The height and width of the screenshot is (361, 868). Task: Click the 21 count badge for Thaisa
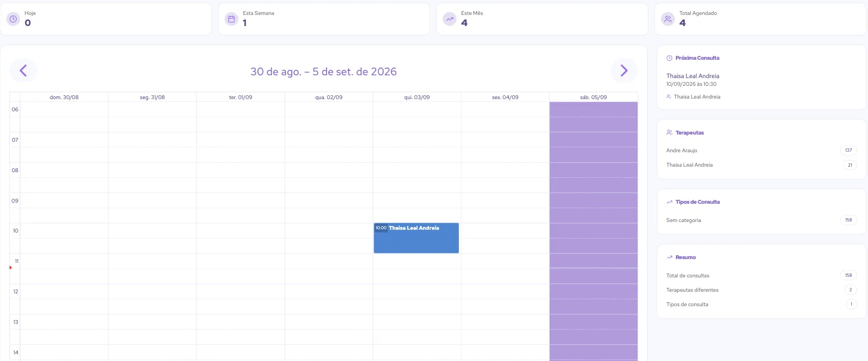point(850,165)
